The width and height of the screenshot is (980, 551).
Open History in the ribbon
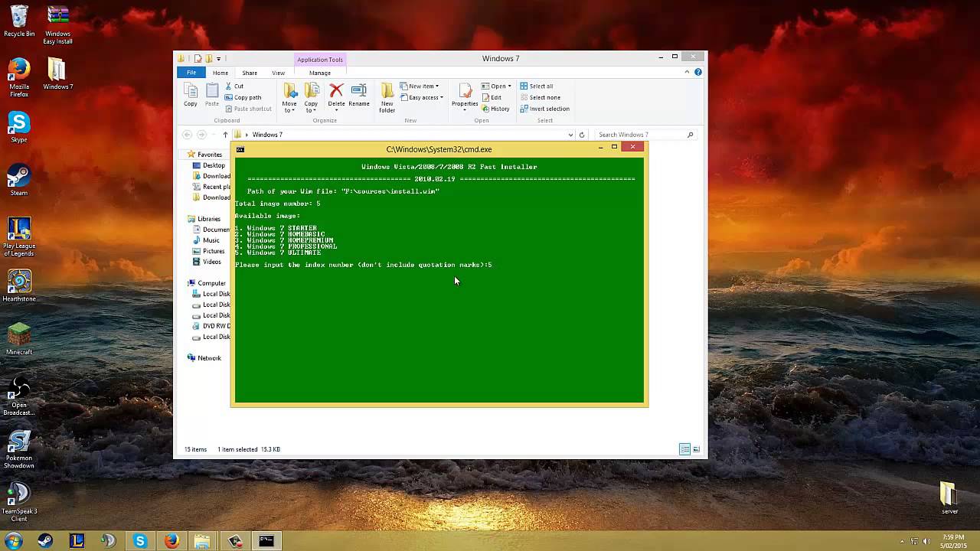[x=495, y=109]
